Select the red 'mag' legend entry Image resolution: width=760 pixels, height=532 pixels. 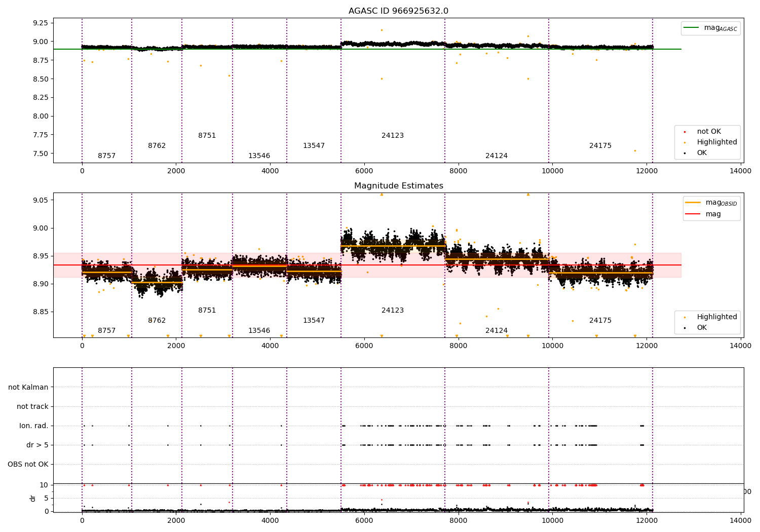pos(703,214)
